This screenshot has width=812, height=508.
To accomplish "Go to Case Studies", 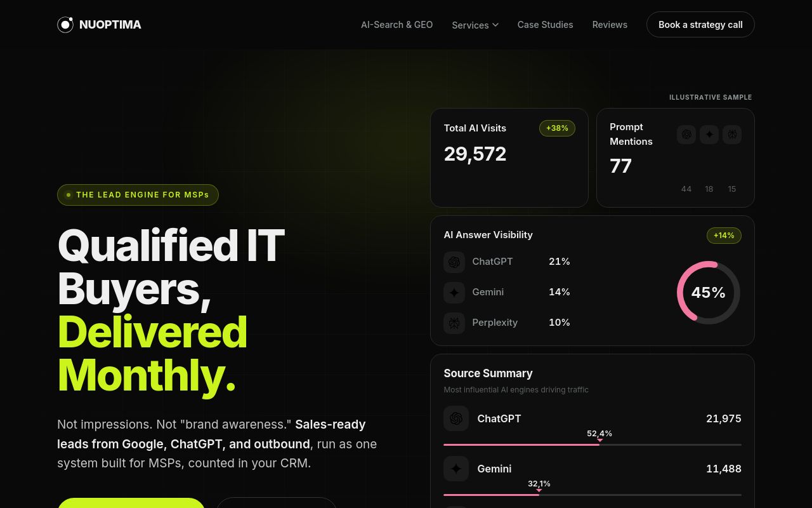I will coord(545,25).
